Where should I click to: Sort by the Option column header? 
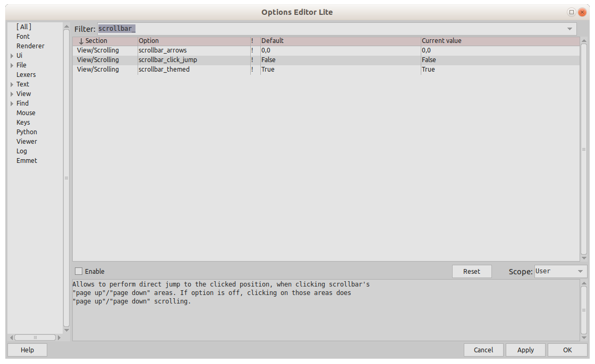click(194, 40)
